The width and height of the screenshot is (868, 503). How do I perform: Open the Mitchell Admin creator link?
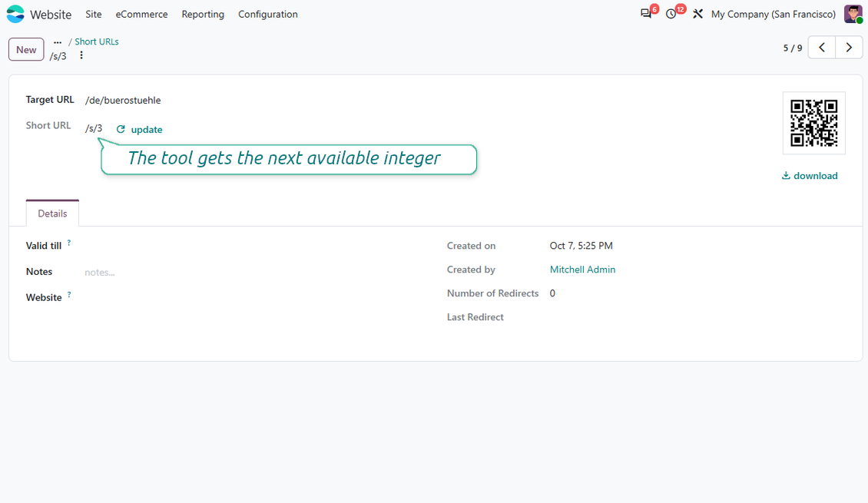(x=582, y=270)
